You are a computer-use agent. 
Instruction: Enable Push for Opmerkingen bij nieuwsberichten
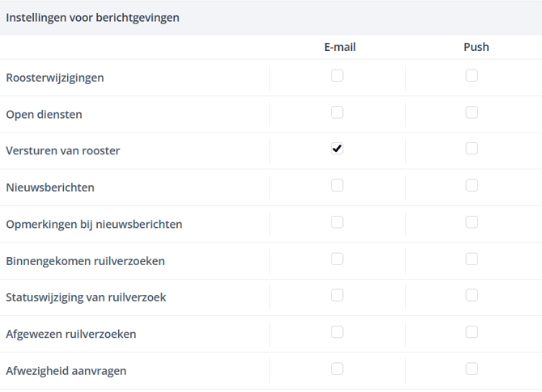point(472,222)
